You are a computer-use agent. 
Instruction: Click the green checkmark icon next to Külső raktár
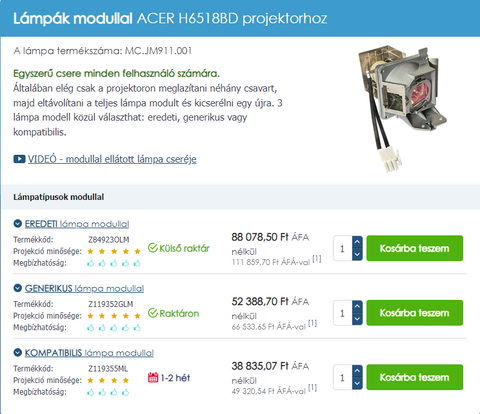tap(153, 248)
